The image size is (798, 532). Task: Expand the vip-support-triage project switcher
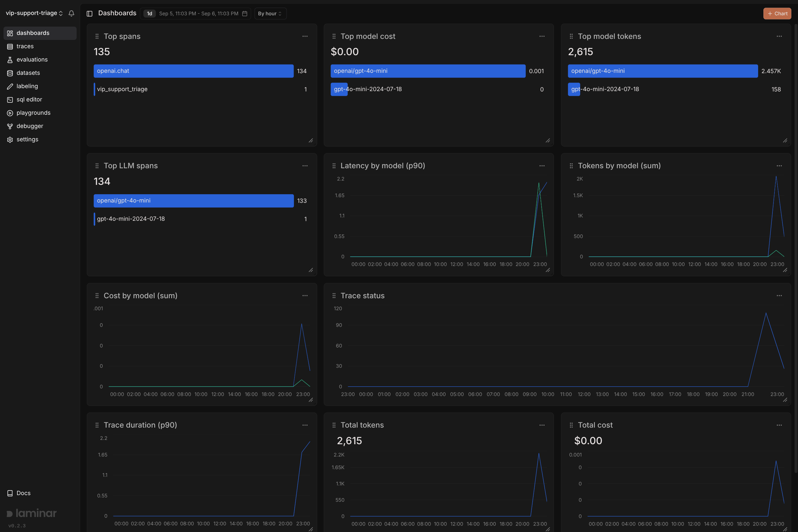click(34, 13)
